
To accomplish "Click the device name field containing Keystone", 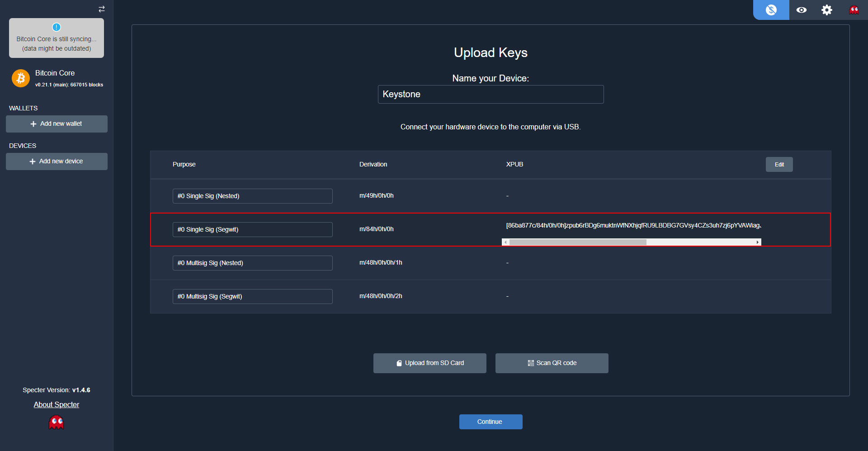I will pos(491,95).
